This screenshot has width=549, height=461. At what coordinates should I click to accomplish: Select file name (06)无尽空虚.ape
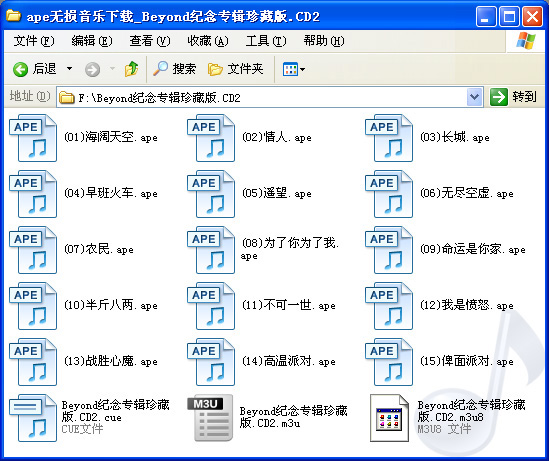[x=467, y=193]
